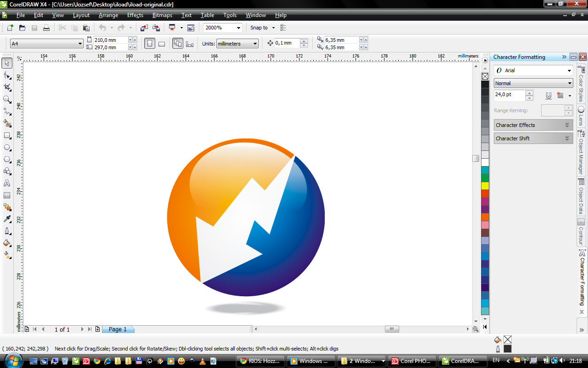Screen dimensions: 588x368
Task: Select the Pick tool in toolbox
Action: coord(7,63)
